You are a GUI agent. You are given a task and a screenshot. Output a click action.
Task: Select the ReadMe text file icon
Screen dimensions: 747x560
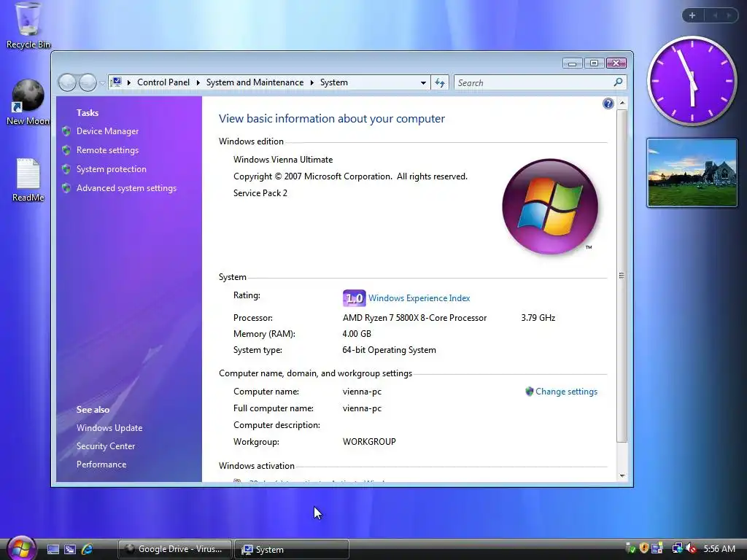click(x=28, y=180)
